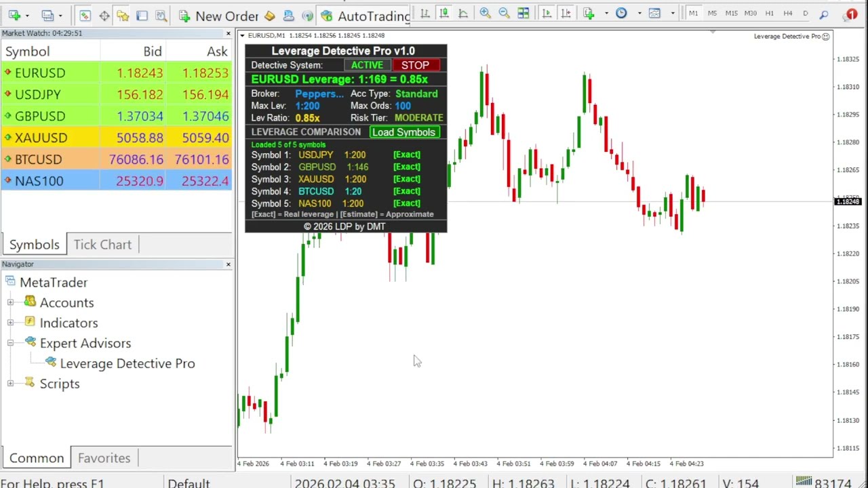Toggle chart auto scroll icon
This screenshot has width=868, height=488.
click(547, 14)
